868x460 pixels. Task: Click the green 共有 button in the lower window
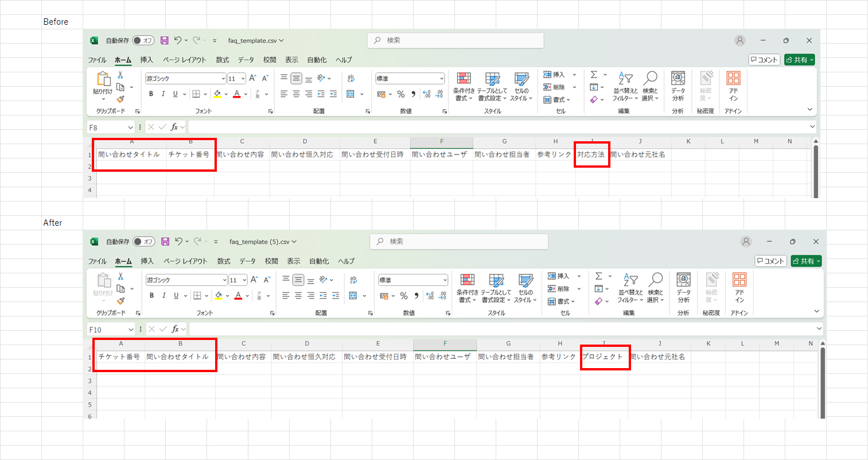click(805, 261)
